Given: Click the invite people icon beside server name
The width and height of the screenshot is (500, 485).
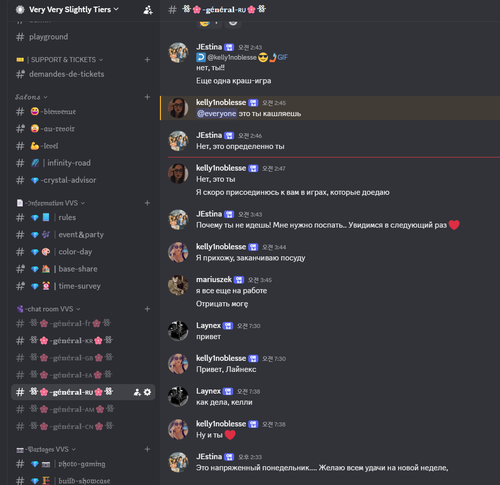Looking at the screenshot, I should 148,10.
